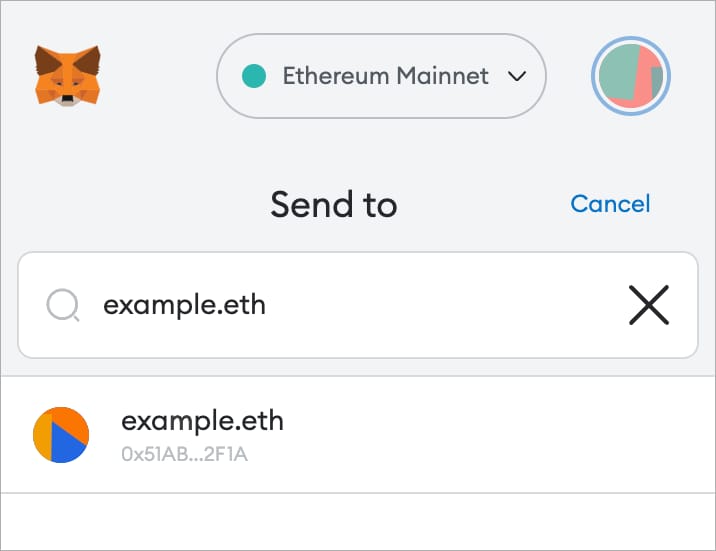The height and width of the screenshot is (551, 716).
Task: Click the example.eth identicon avatar
Action: [61, 435]
